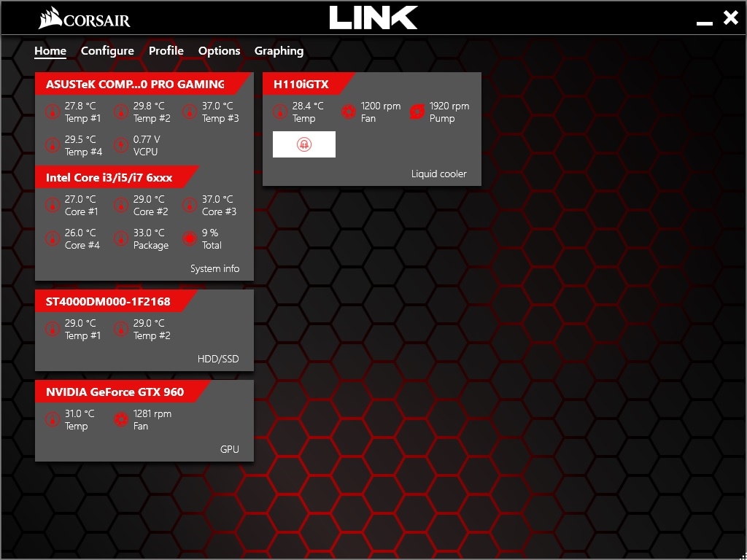
Task: Click the Intel Core i3/i5/i7 6xxx header
Action: point(117,178)
